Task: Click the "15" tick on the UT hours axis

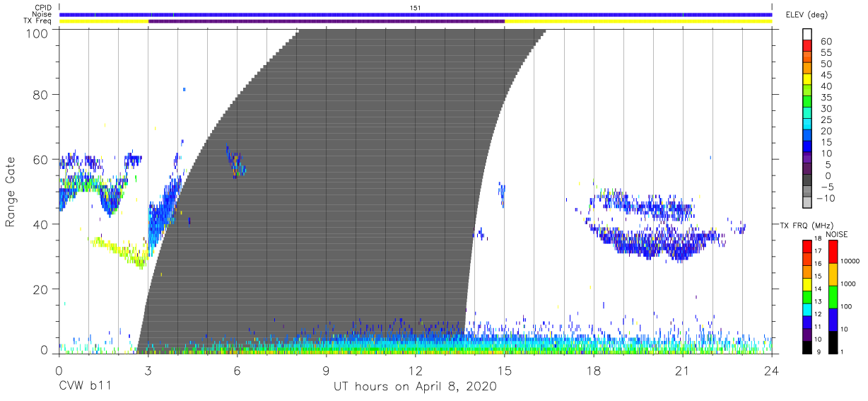Action: click(x=504, y=370)
